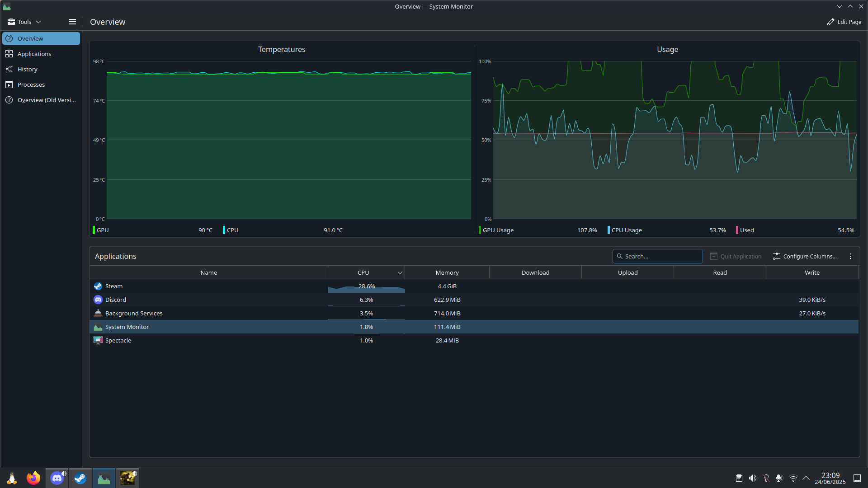Open the History page in sidebar
Viewport: 868px width, 488px height.
[x=27, y=69]
